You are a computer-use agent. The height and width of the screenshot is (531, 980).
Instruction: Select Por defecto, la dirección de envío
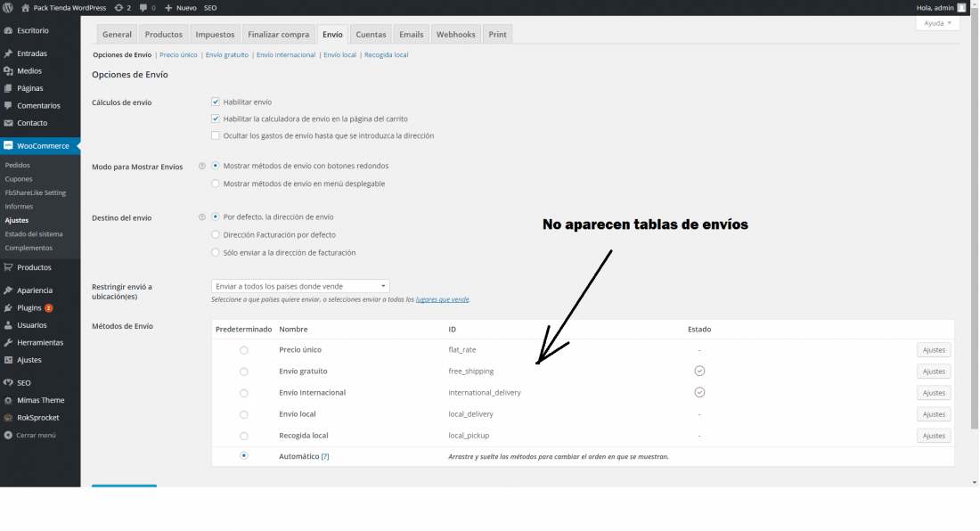(x=216, y=216)
